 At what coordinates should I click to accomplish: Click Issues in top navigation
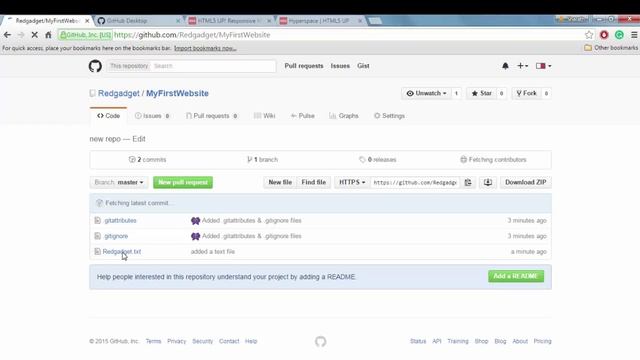click(x=340, y=66)
